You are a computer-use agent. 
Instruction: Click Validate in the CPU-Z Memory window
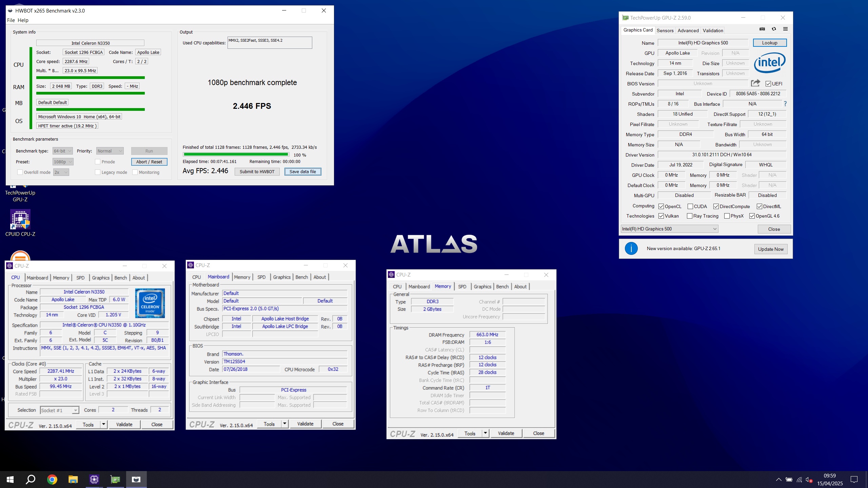tap(506, 433)
